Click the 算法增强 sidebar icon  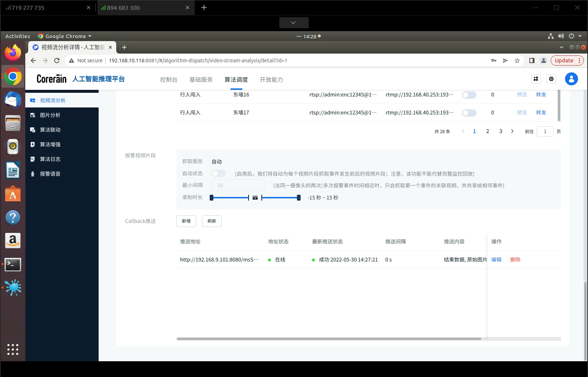33,144
